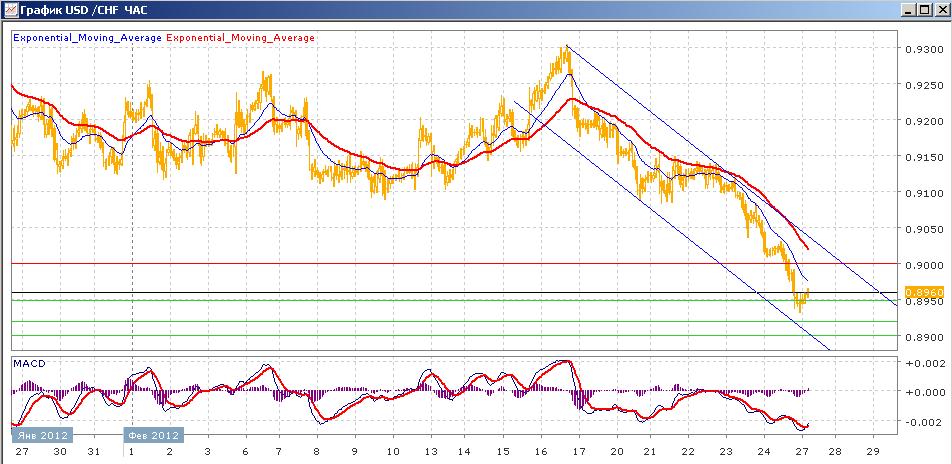The width and height of the screenshot is (952, 464).
Task: Select the Фев 2012 month marker
Action: point(154,435)
